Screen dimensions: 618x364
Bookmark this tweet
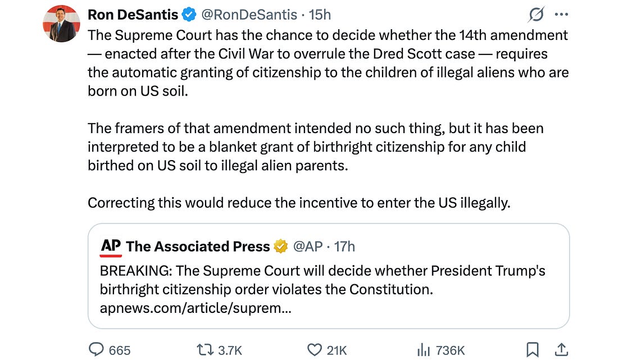531,350
